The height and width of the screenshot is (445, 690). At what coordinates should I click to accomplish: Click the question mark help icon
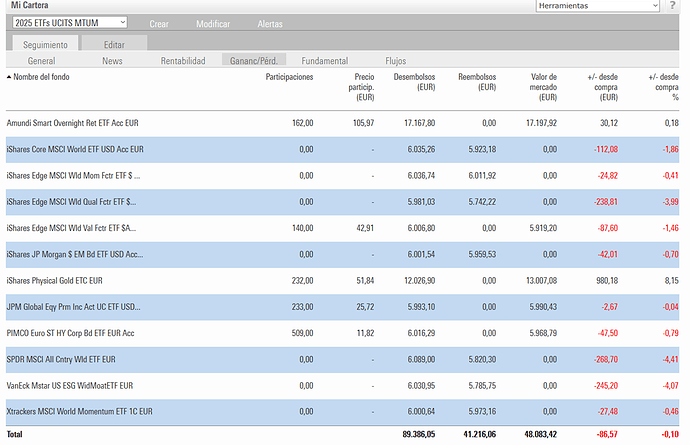pos(672,6)
